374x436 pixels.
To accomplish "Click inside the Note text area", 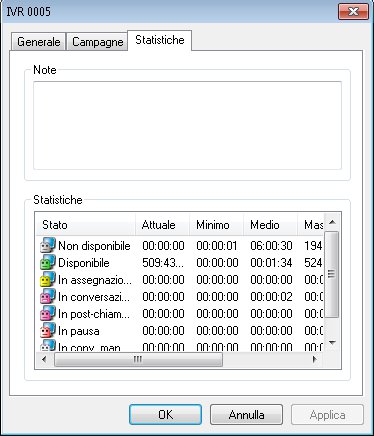I will click(x=187, y=125).
